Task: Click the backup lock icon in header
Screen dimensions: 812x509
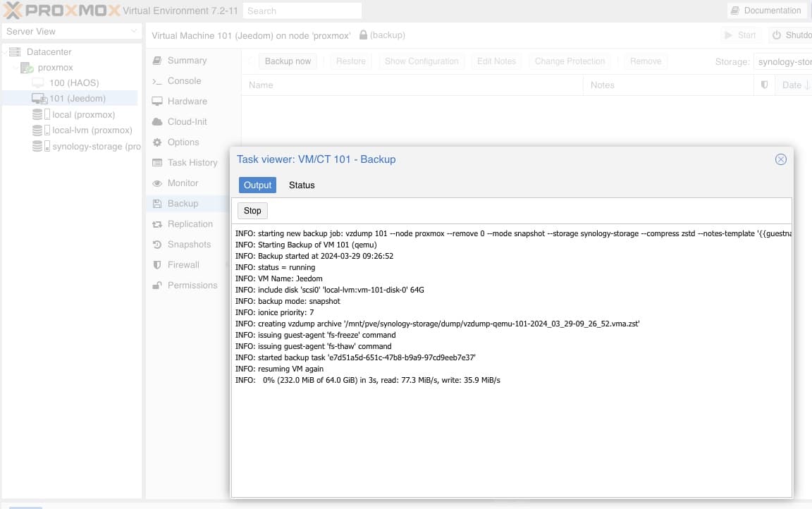Action: click(x=363, y=35)
